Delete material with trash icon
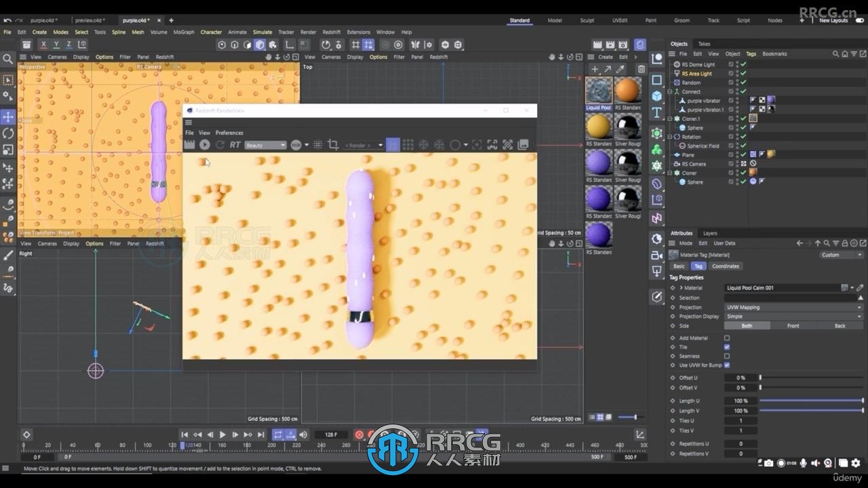Viewport: 868px width, 488px height. point(641,69)
